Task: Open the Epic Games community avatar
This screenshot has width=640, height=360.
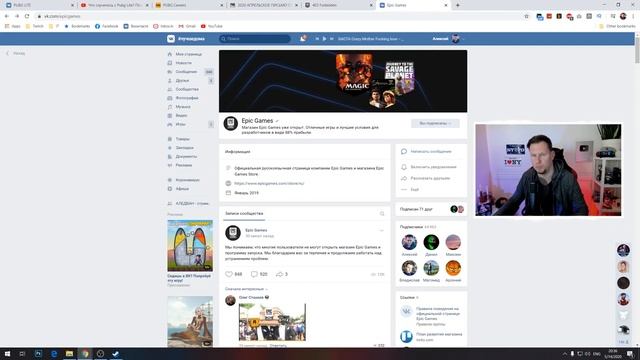Action: (231, 123)
